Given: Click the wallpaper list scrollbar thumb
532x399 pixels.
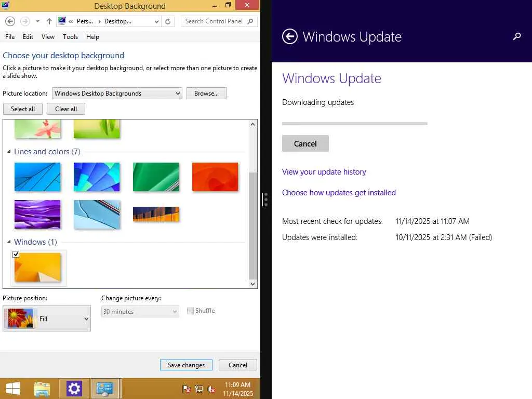Looking at the screenshot, I should [253, 225].
